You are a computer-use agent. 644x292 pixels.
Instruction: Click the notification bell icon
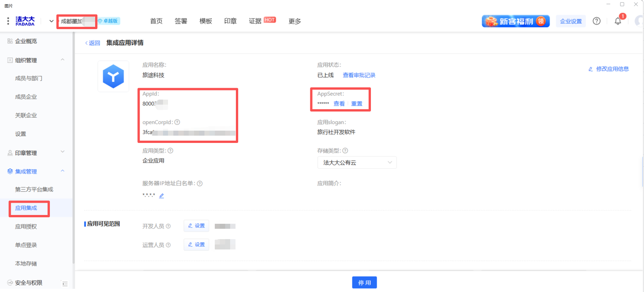(x=618, y=21)
